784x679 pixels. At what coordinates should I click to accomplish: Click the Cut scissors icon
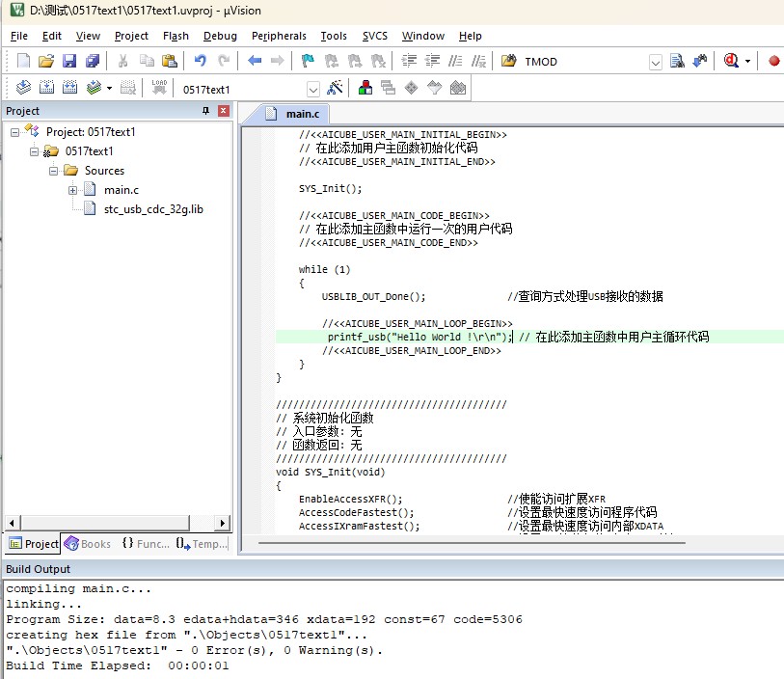click(122, 61)
